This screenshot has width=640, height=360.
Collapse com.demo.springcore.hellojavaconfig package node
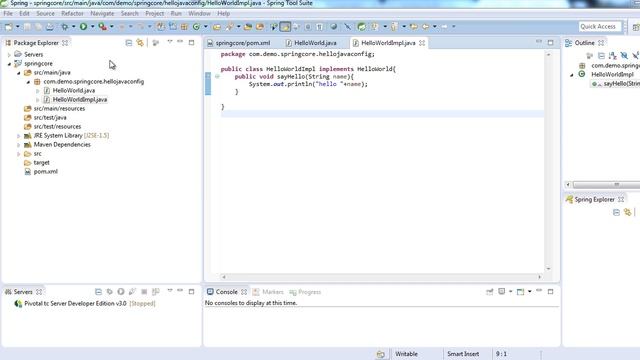tap(28, 82)
